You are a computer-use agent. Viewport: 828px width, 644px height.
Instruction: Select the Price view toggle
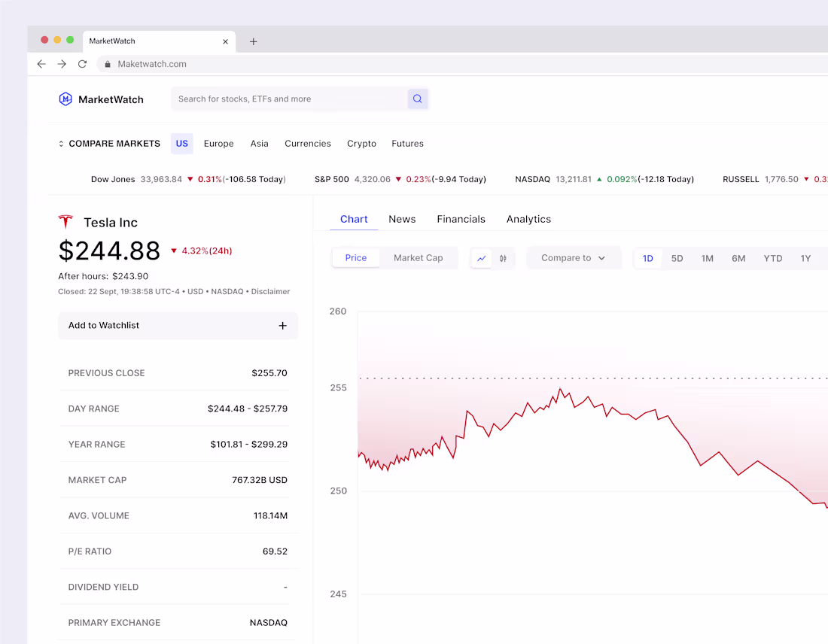355,257
